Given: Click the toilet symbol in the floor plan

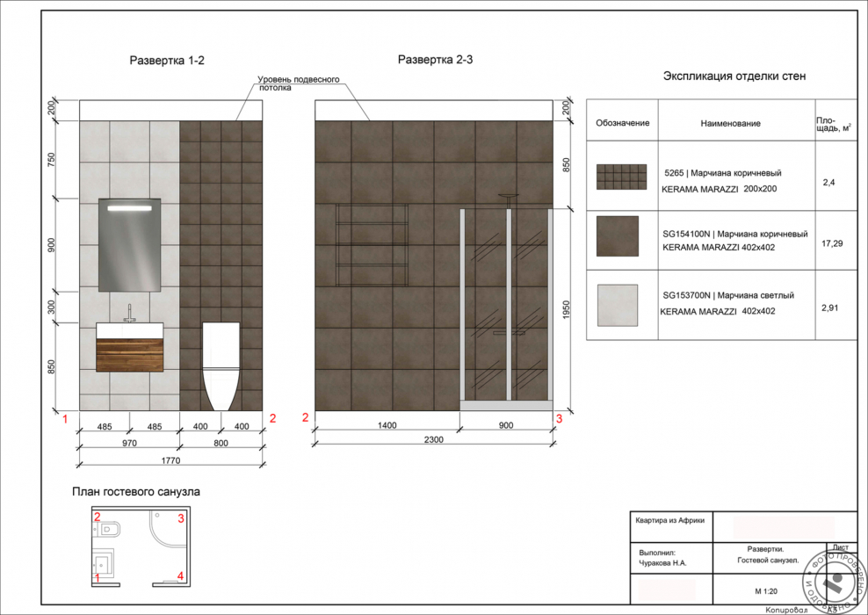Looking at the screenshot, I should 109,530.
